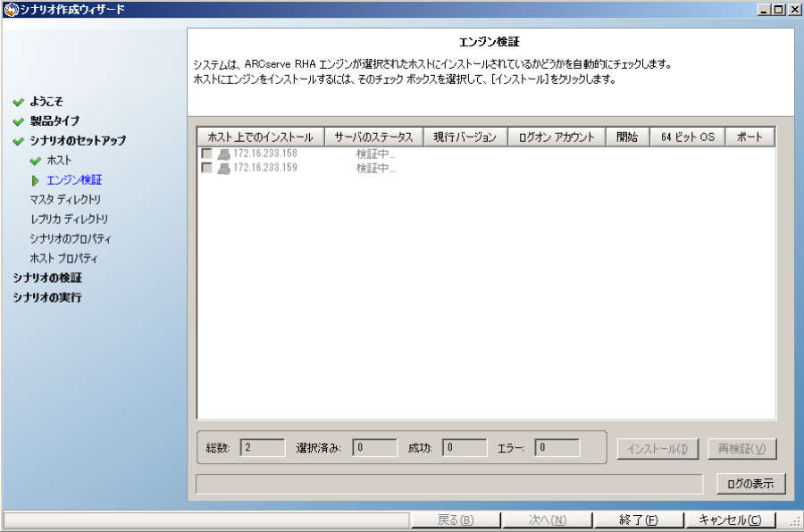Click the 開始 column header

[628, 137]
